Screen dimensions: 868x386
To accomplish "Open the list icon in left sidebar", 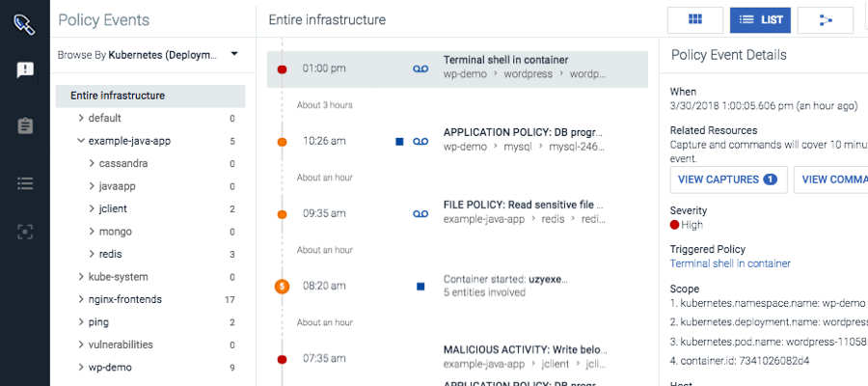I will pos(25,183).
